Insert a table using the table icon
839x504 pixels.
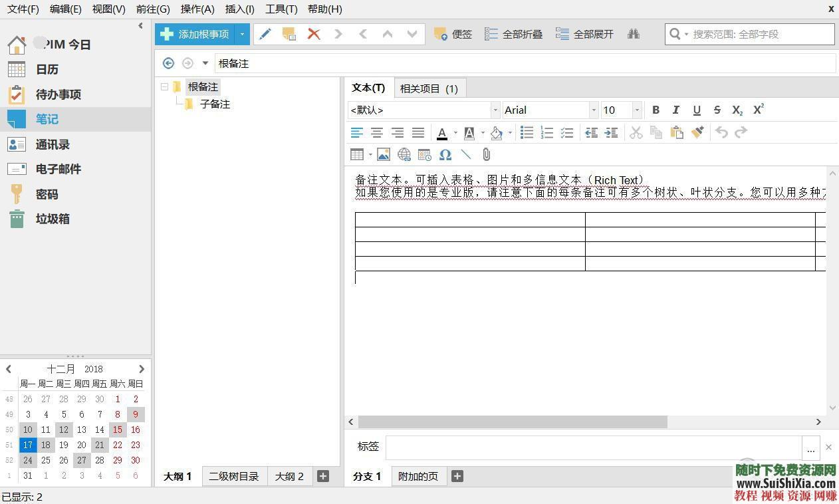(x=357, y=155)
